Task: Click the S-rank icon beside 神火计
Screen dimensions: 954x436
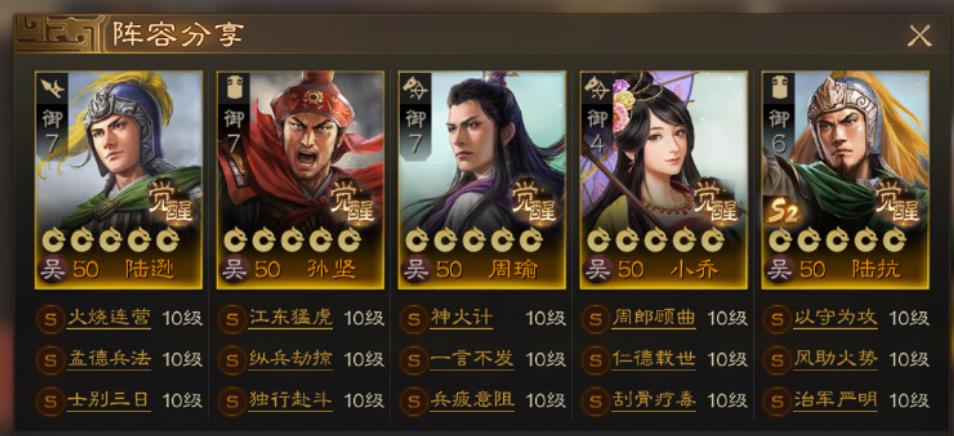Action: point(414,319)
